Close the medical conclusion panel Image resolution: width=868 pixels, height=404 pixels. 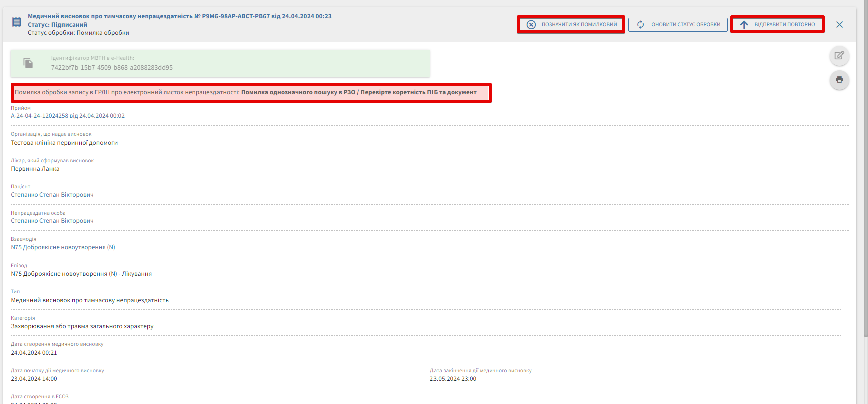[x=839, y=25]
